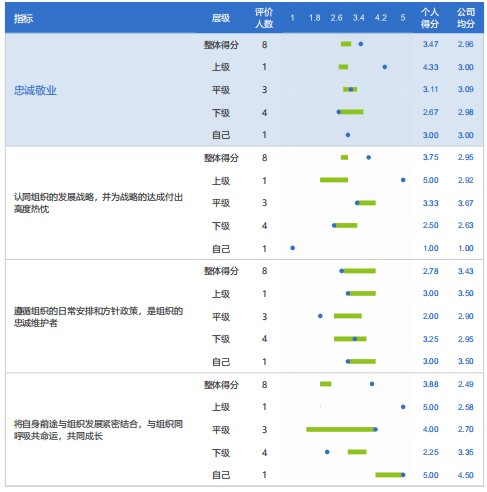Screen dimensions: 487x492
Task: Click the blue dot in the 2.00 score row
Action: coord(320,316)
